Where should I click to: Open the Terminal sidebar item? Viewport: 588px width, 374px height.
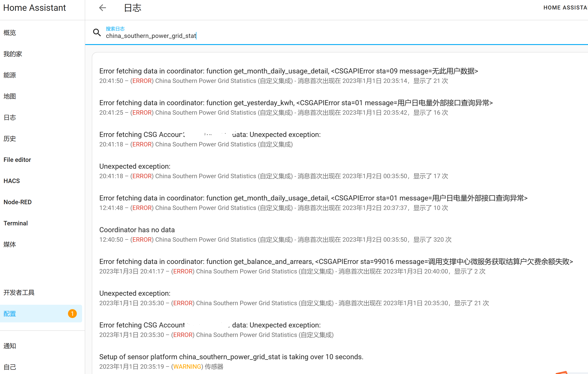click(16, 223)
